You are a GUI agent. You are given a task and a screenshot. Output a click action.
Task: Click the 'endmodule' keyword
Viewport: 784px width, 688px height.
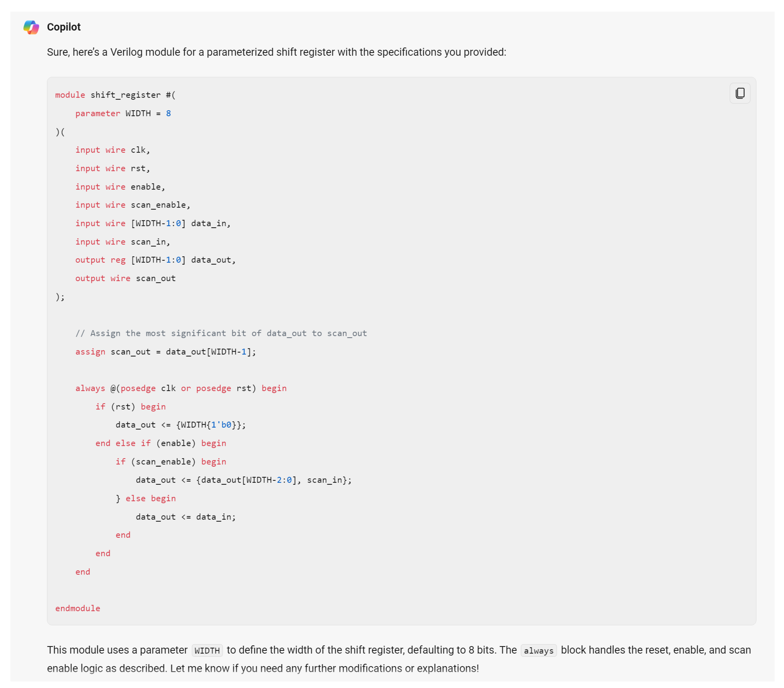click(77, 608)
